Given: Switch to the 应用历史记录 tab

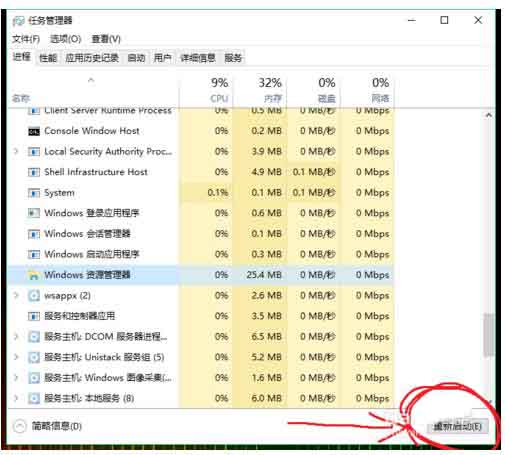Looking at the screenshot, I should (x=92, y=58).
